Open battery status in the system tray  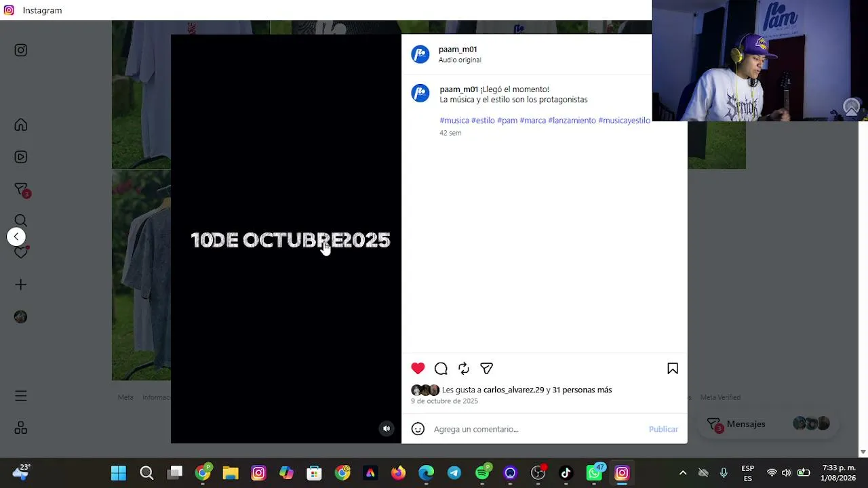[x=804, y=473]
